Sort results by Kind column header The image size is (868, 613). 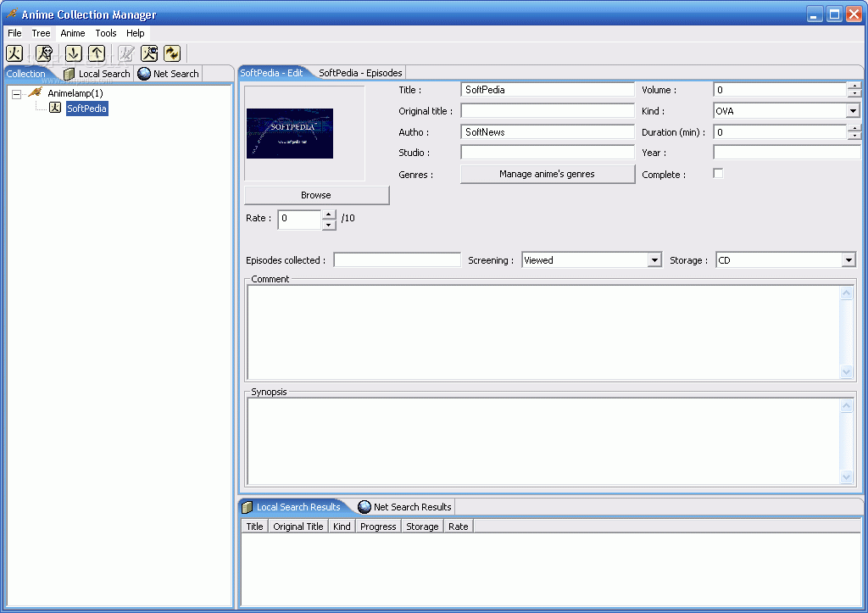(342, 527)
